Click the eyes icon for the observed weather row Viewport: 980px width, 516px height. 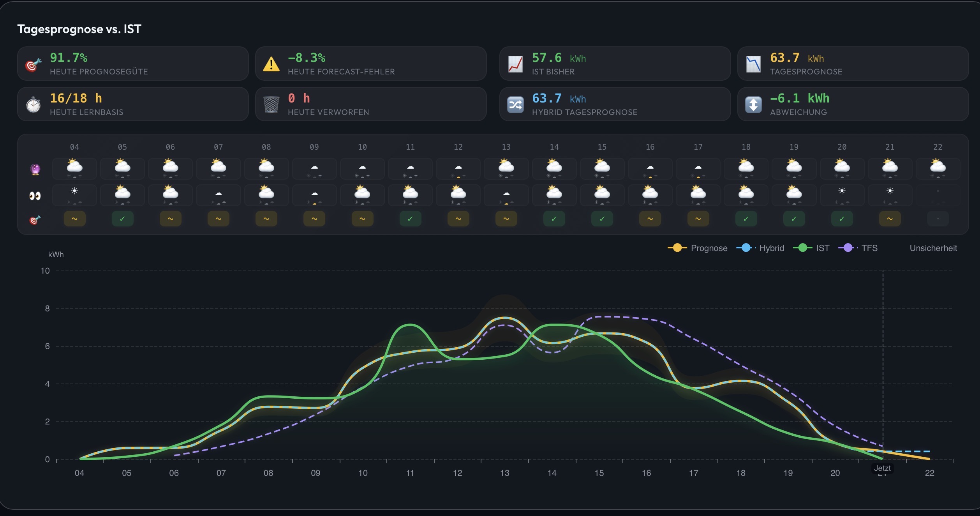point(35,196)
